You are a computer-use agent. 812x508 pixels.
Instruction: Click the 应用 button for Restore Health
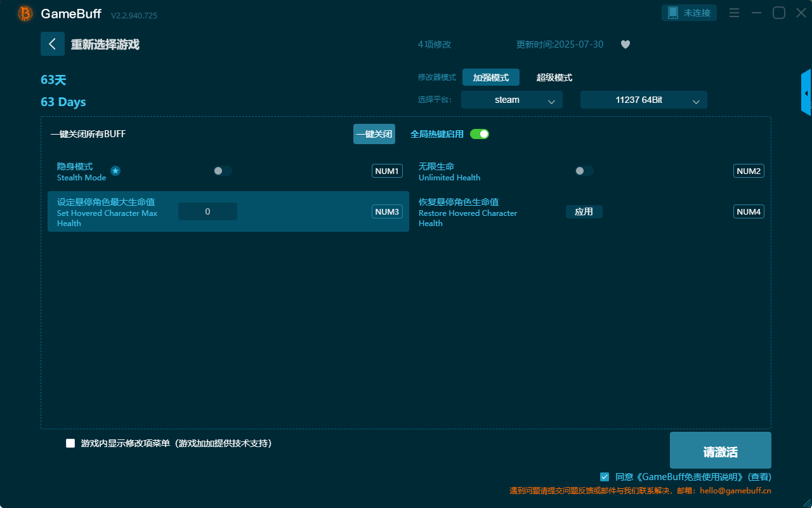coord(584,211)
